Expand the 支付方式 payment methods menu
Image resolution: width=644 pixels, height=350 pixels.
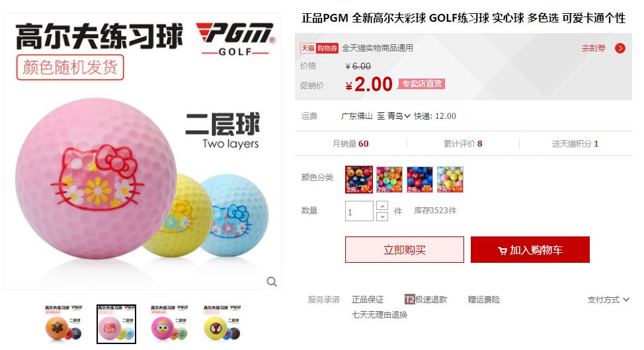click(608, 300)
